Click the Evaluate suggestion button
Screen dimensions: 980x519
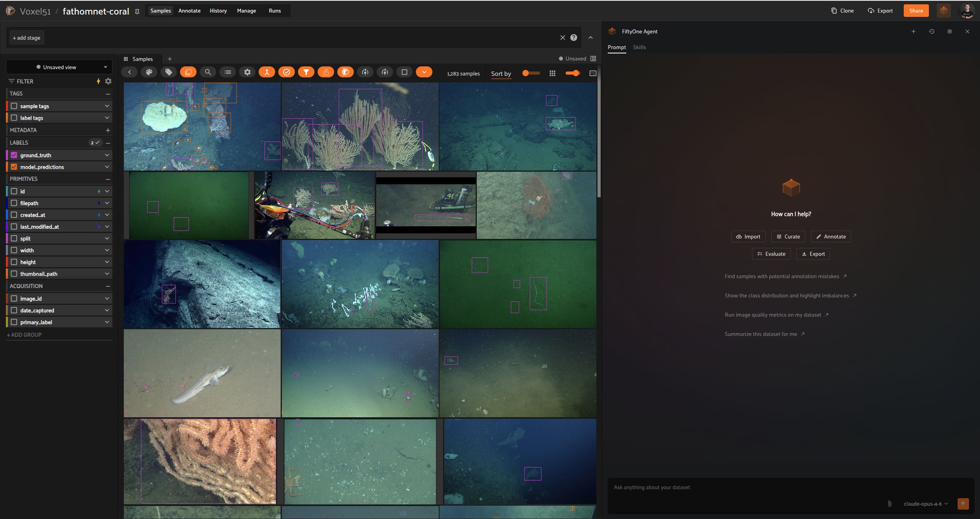coord(771,254)
